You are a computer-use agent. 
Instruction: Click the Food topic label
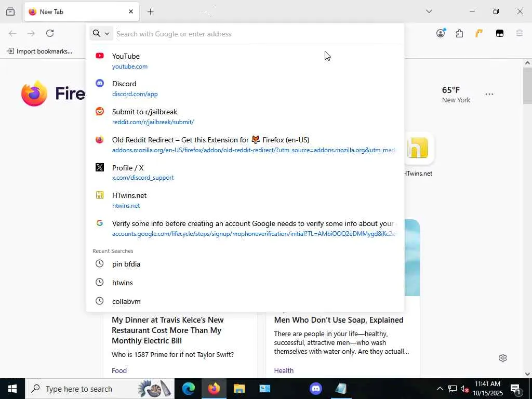[x=119, y=370]
